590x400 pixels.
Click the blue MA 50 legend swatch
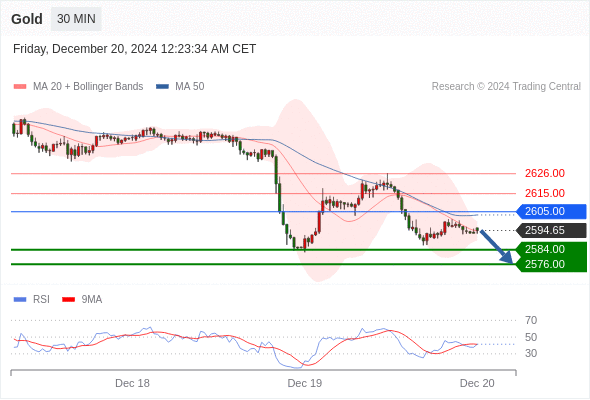(162, 87)
